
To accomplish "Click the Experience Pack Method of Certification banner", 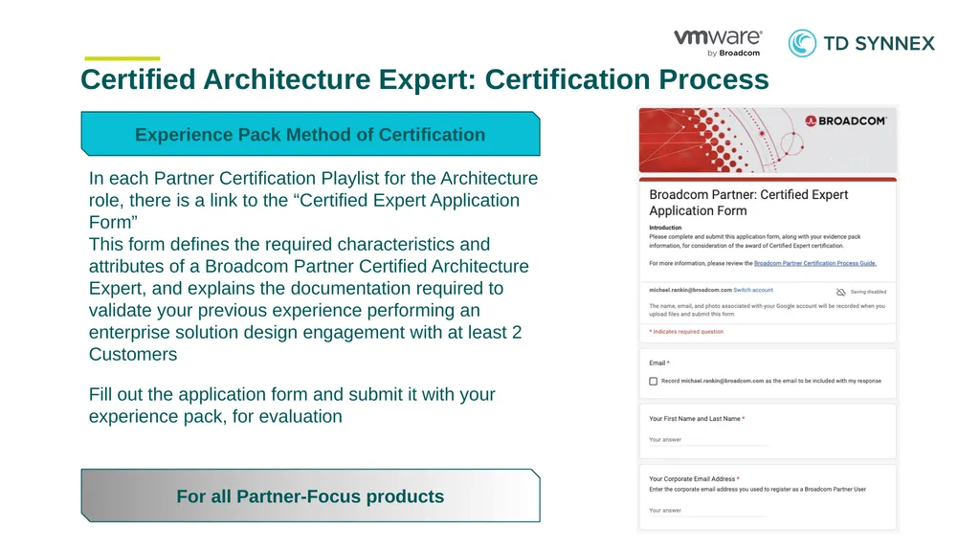I will click(311, 134).
